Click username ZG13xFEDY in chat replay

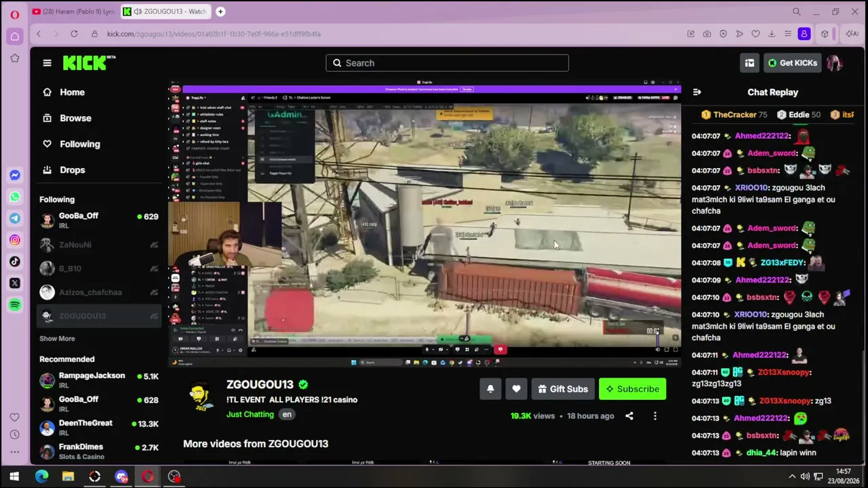click(x=783, y=263)
